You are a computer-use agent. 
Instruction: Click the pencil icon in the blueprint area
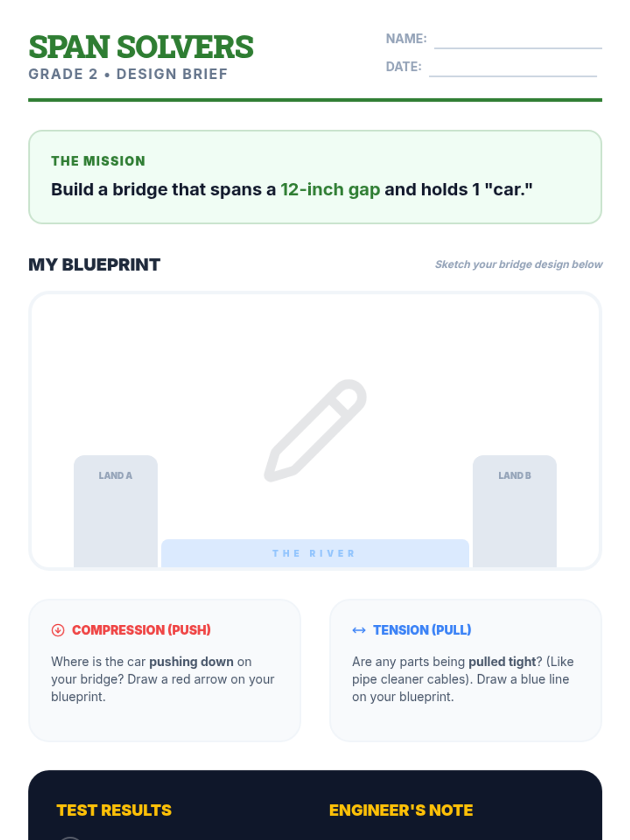point(315,430)
